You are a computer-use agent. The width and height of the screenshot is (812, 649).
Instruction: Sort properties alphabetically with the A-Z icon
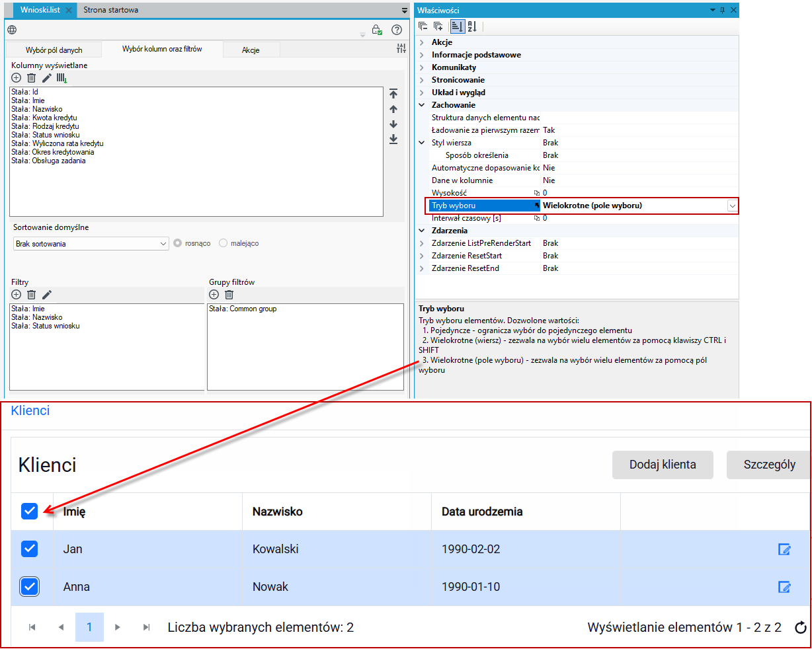click(472, 26)
